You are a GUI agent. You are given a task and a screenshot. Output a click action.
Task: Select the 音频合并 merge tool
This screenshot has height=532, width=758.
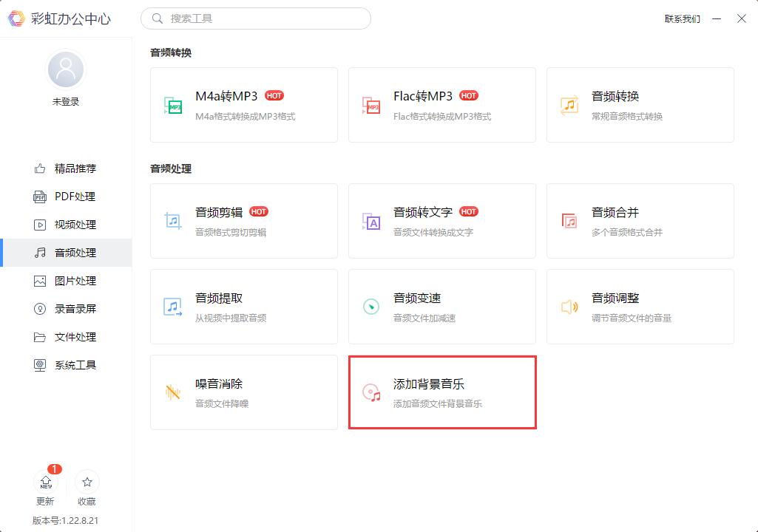coord(640,220)
